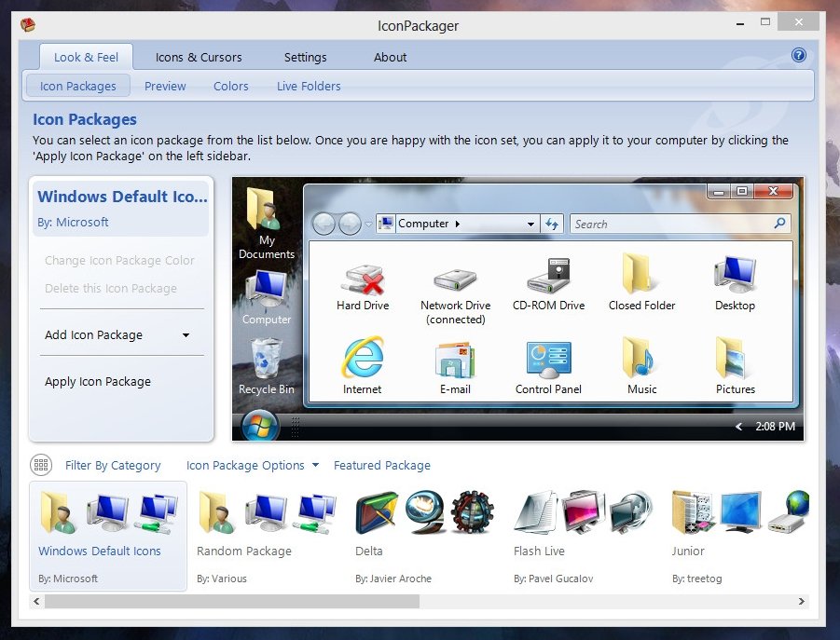
Task: Click the Recycle Bin icon in preview
Action: (x=267, y=358)
